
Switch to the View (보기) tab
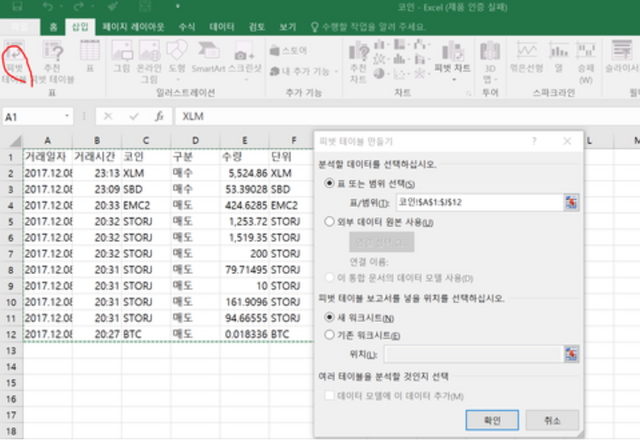coord(287,27)
